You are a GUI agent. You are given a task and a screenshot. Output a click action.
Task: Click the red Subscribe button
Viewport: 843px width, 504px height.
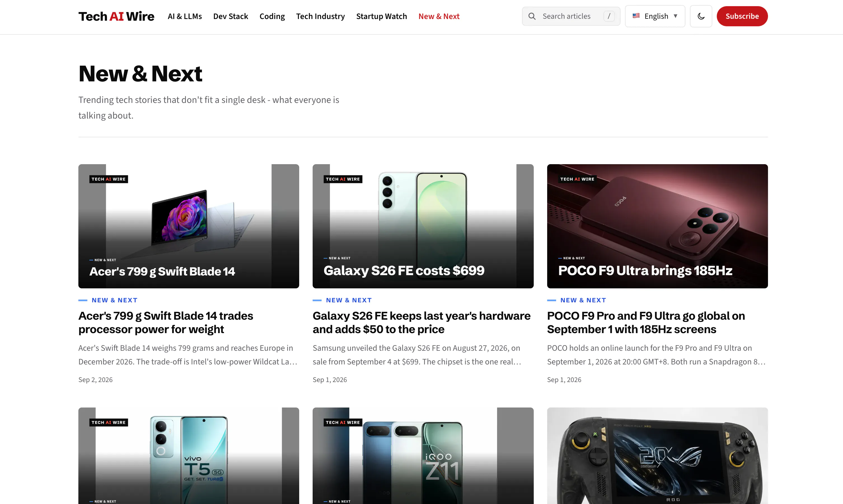[742, 16]
